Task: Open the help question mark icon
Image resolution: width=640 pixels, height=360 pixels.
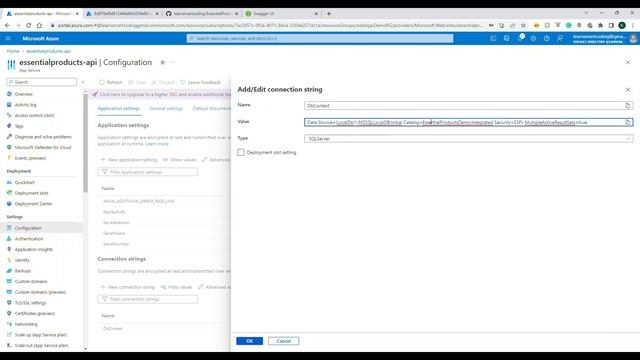Action: pos(547,38)
